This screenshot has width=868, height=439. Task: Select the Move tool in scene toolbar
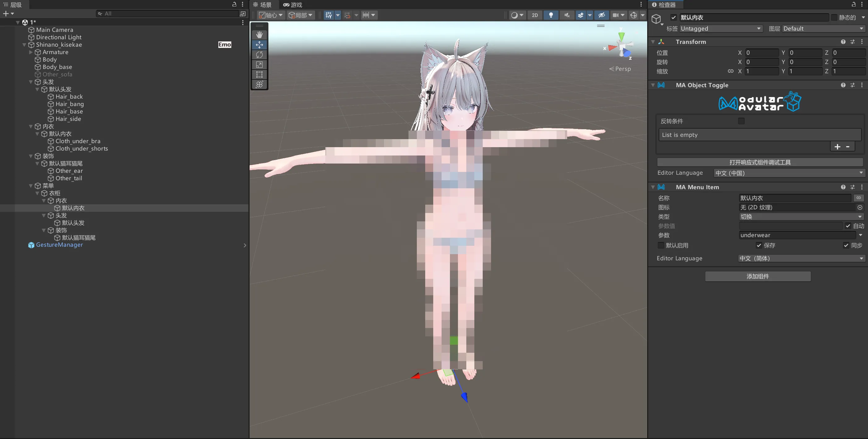(259, 45)
